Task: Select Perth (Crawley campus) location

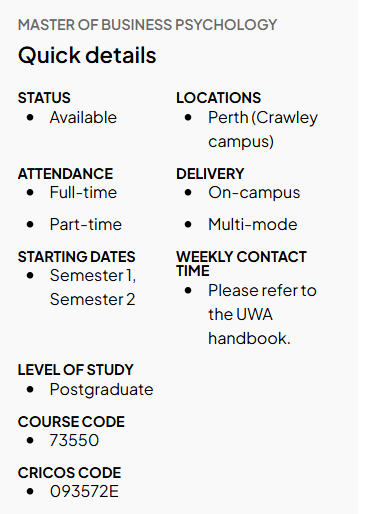Action: tap(263, 129)
